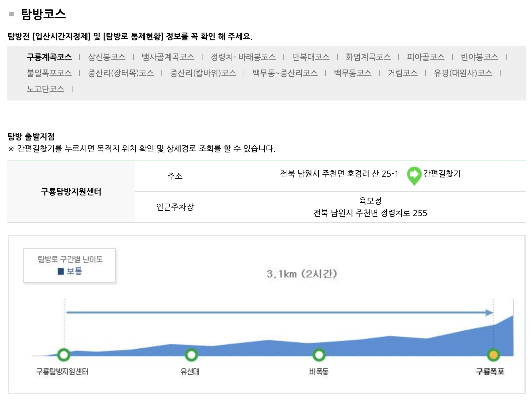Open the 정령치- 바래봉코스 tab
Image resolution: width=532 pixels, height=408 pixels.
tap(243, 57)
